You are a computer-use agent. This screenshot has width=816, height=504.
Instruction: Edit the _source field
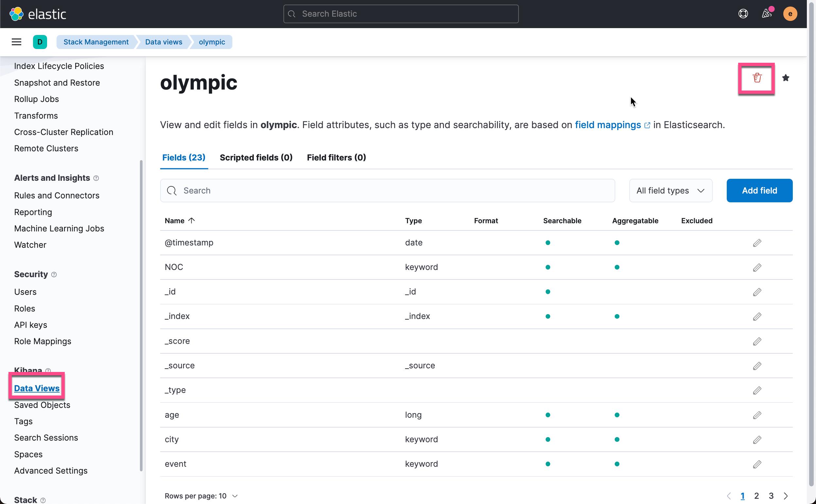[x=757, y=366]
